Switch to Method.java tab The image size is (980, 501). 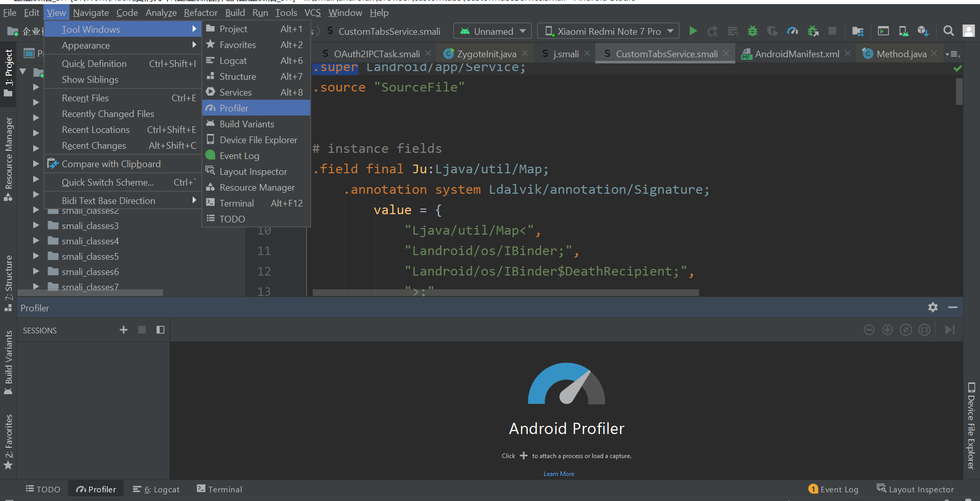(901, 54)
